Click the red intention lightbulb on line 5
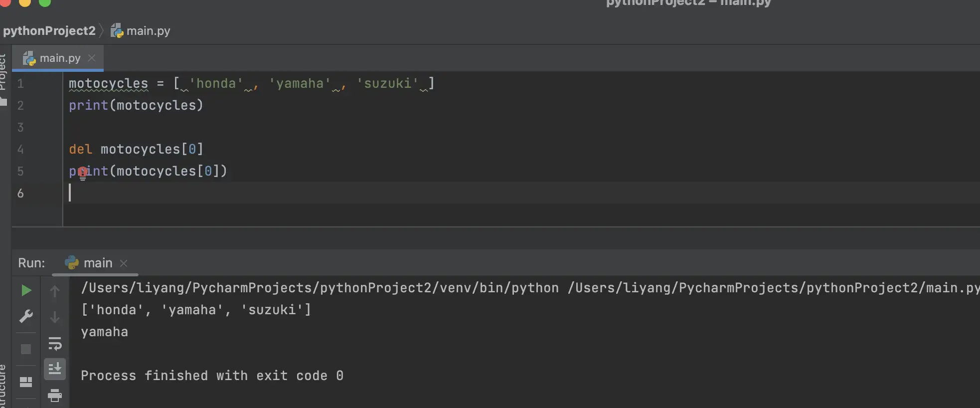The image size is (980, 408). click(x=83, y=172)
